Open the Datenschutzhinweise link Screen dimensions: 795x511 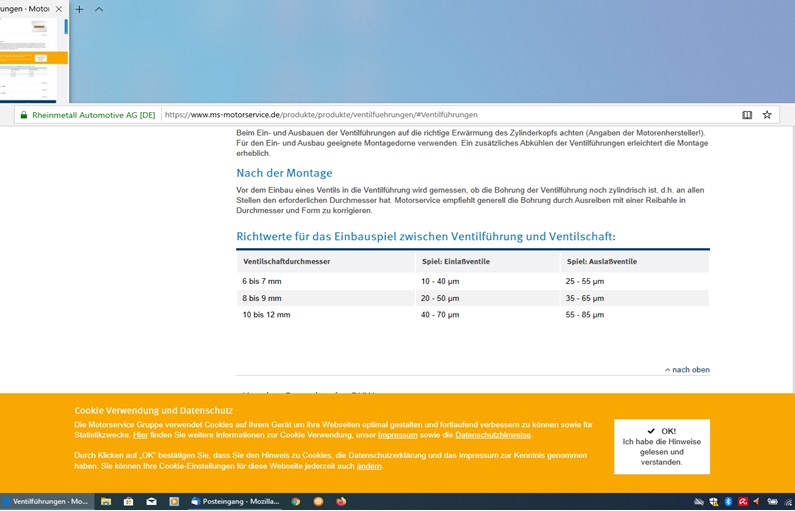493,435
